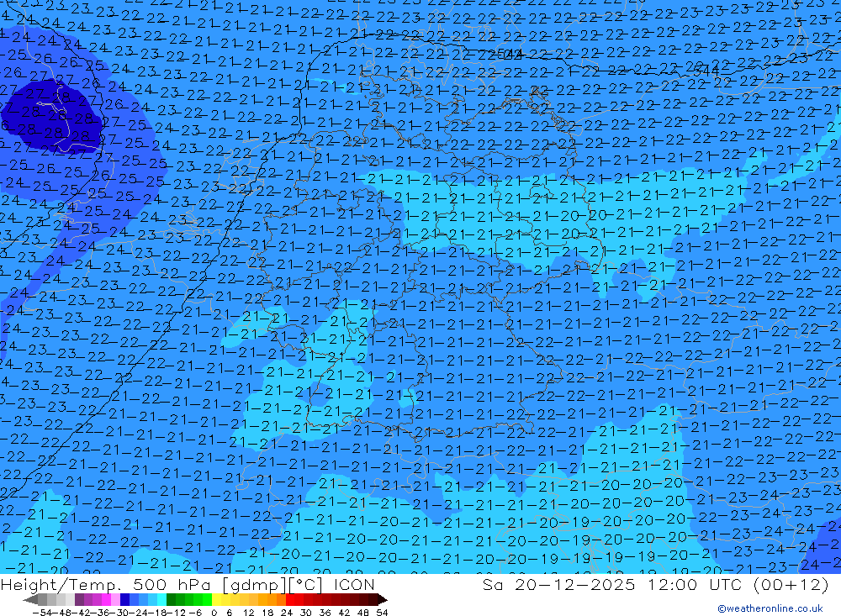The width and height of the screenshot is (841, 616).
Task: Open the ©weatheronline.co.uk link
Action: pos(770,608)
